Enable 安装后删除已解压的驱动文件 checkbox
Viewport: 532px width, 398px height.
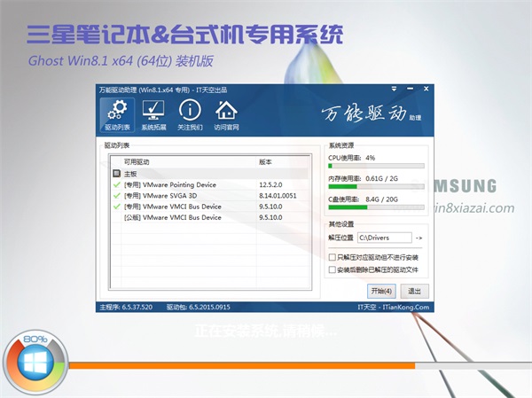(332, 267)
